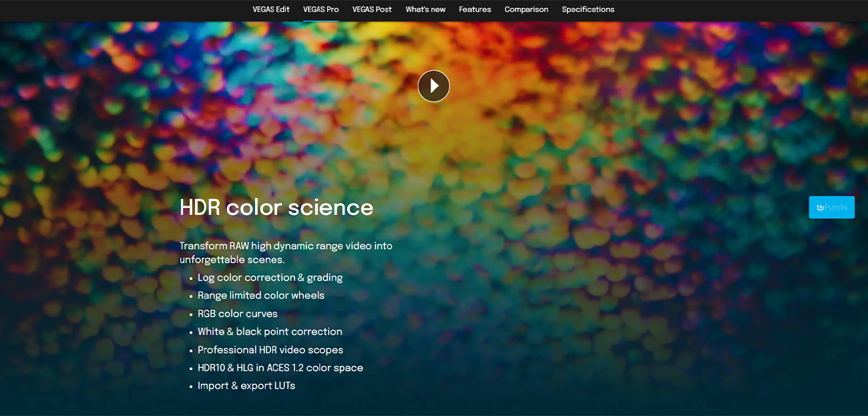Select White & black point correction
Viewport: 868px width, 416px height.
point(270,331)
